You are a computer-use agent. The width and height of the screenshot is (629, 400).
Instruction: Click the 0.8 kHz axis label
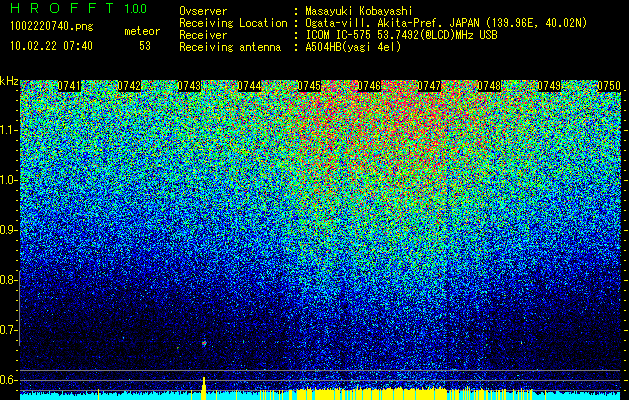9,280
